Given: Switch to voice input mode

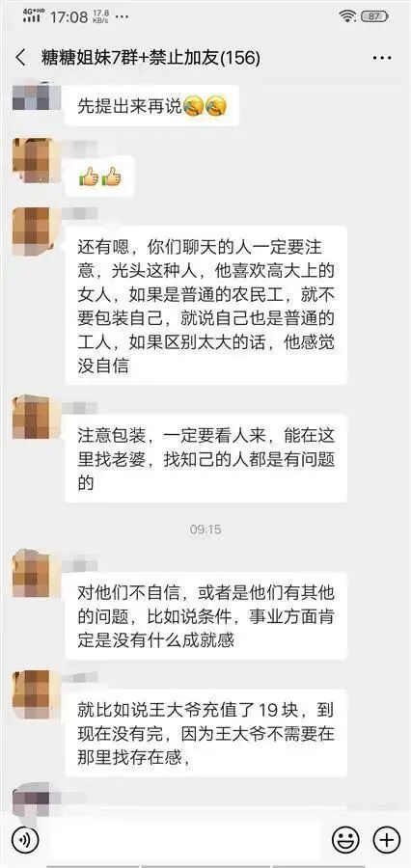Looking at the screenshot, I should tap(24, 840).
